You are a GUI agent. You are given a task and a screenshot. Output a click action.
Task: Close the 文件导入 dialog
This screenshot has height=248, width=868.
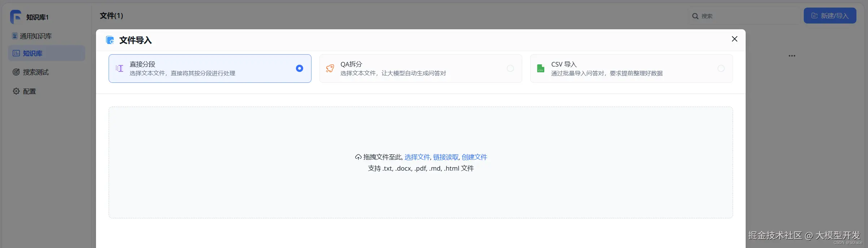point(734,39)
